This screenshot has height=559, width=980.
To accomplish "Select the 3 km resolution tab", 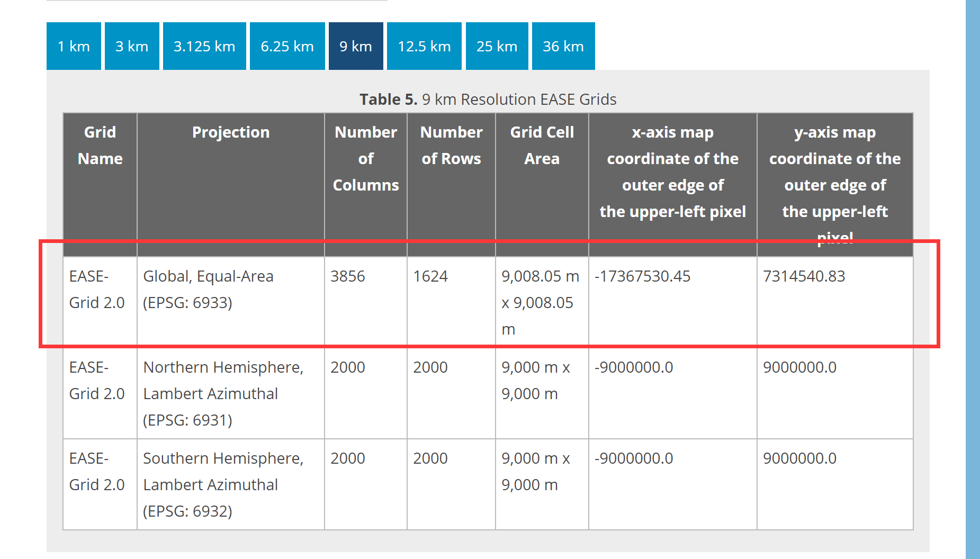I will tap(131, 46).
